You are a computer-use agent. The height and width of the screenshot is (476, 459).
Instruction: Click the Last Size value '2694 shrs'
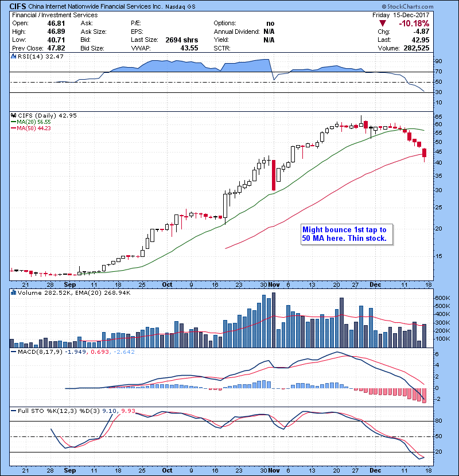click(x=182, y=40)
